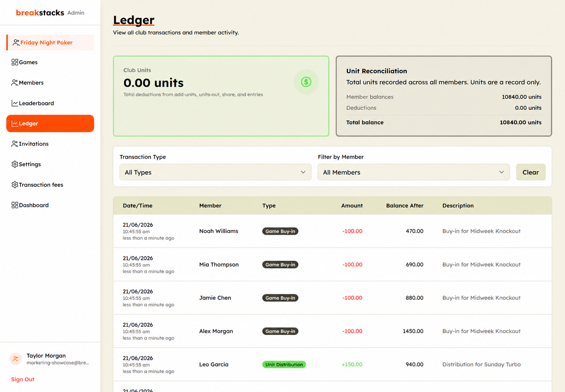Screen dimensions: 565x392
Task: Click the green dollar coin icon
Action: pos(306,82)
